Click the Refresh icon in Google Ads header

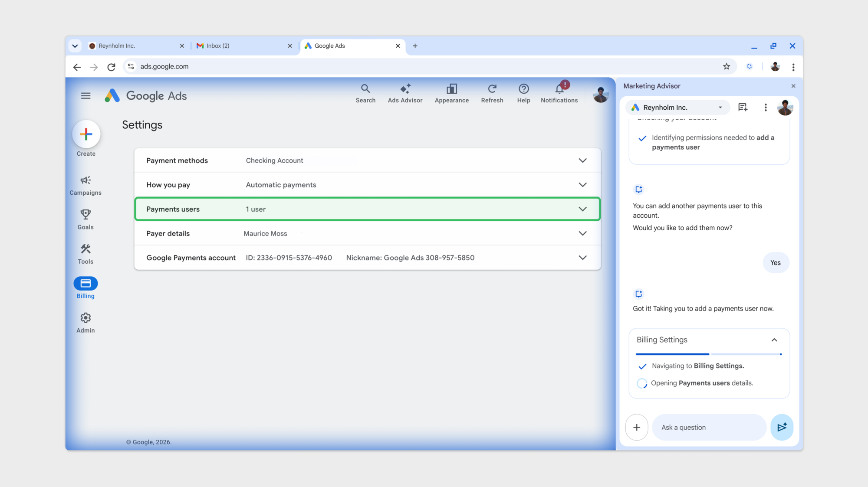(x=492, y=94)
